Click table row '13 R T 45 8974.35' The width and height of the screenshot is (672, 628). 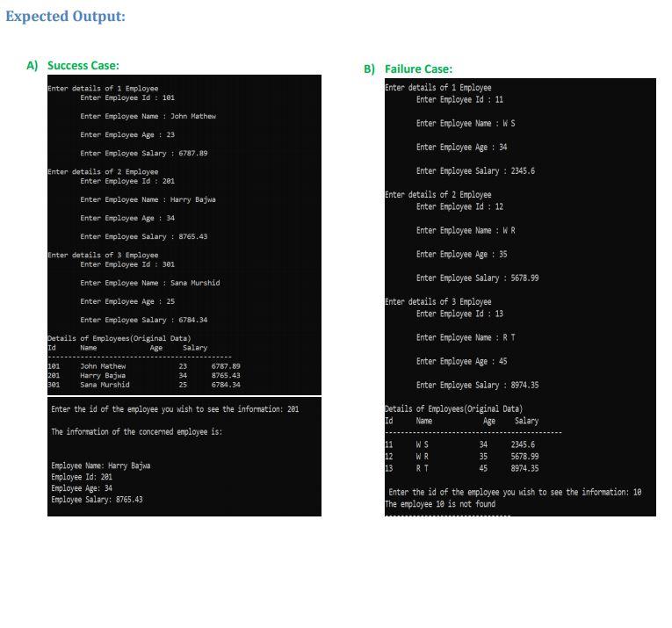[462, 468]
